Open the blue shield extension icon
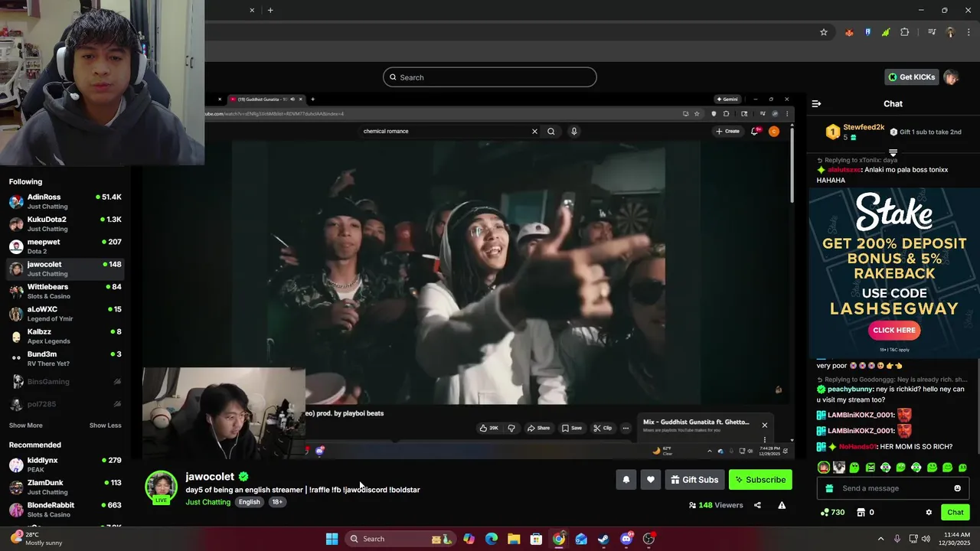The width and height of the screenshot is (980, 551). (x=867, y=32)
